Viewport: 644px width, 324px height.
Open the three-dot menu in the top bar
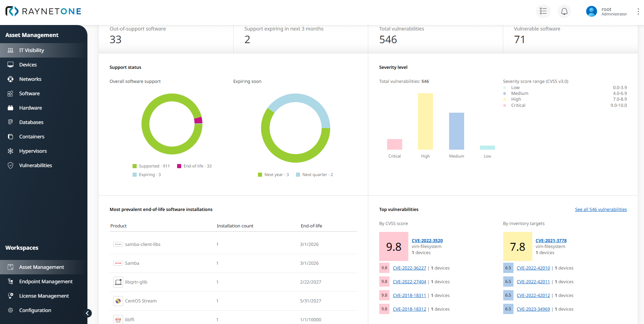click(x=638, y=11)
